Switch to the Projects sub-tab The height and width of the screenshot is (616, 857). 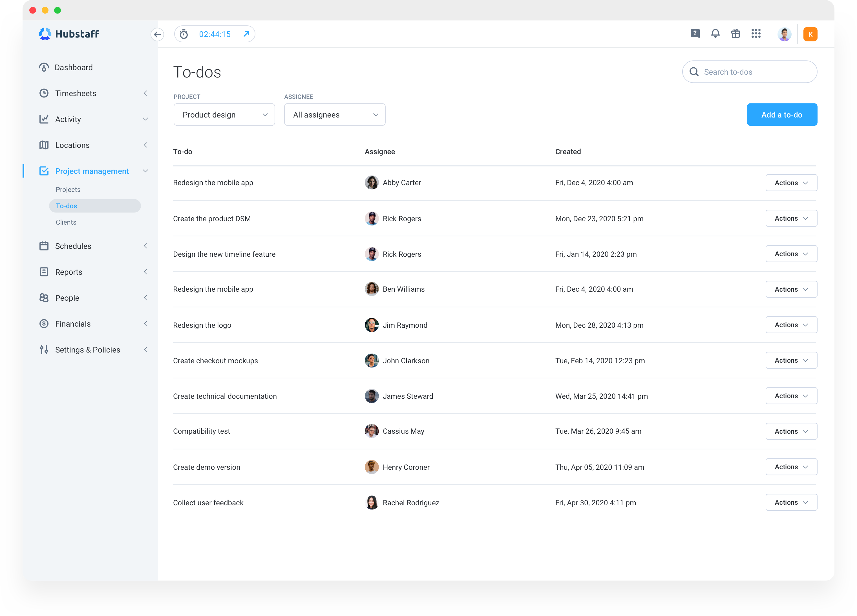tap(68, 189)
